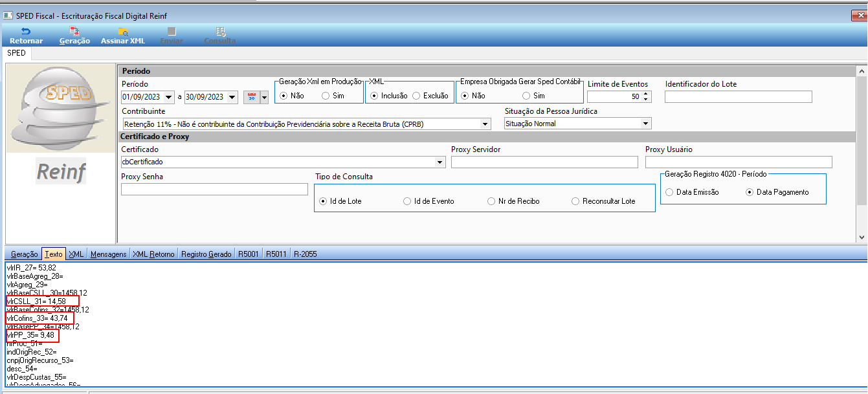Open the R-2055 tab
868x394 pixels.
(305, 254)
